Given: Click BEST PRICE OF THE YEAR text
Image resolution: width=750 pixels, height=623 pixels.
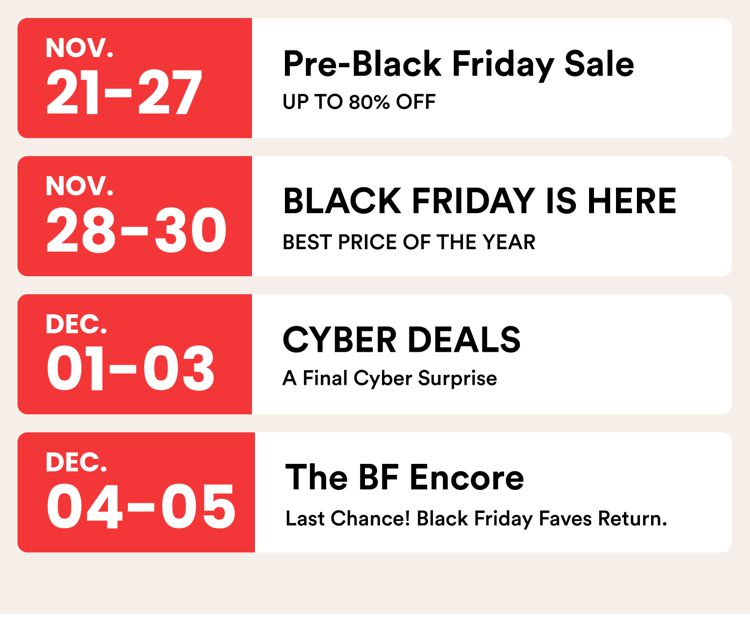Looking at the screenshot, I should [408, 241].
